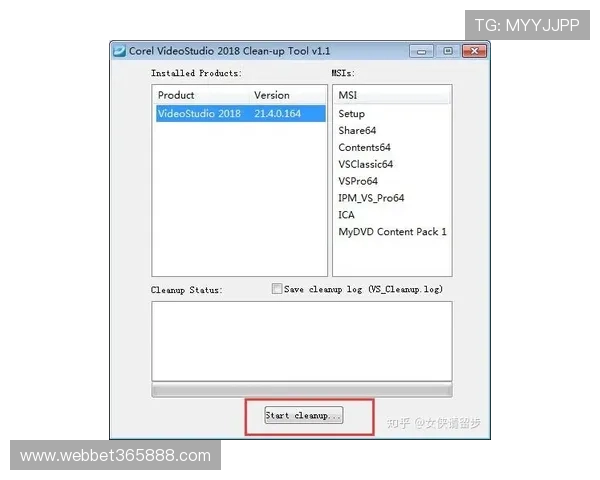Click inside the Cleanup Status text box

coord(301,338)
